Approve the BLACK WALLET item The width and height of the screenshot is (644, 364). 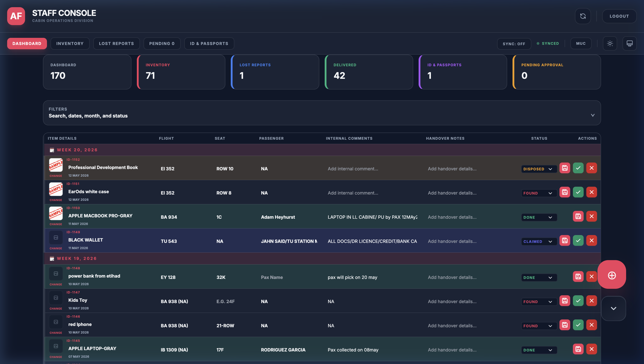point(578,241)
